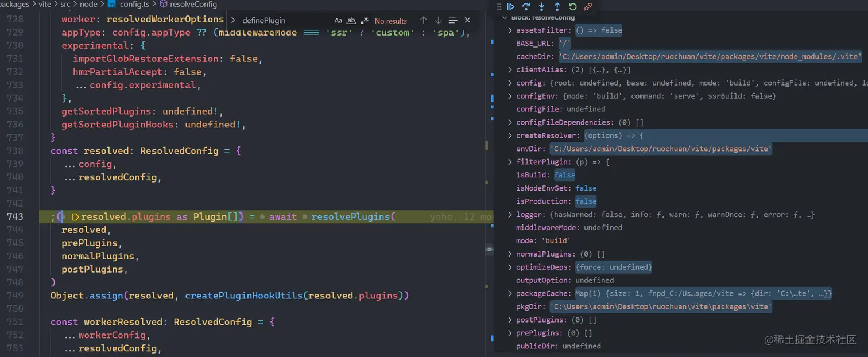Viewport: 868px width, 357px height.
Task: Click the git blame annotation 'yoho, 12 mo'
Action: coord(462,217)
